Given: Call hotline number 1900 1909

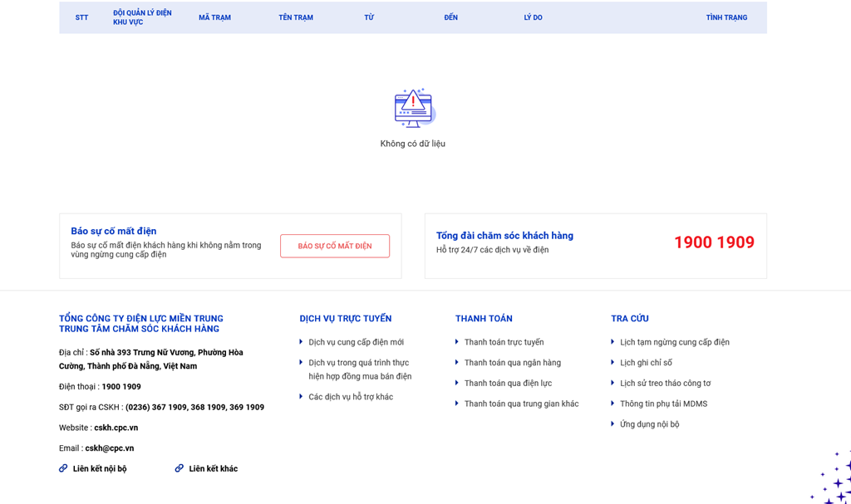Looking at the screenshot, I should (713, 242).
